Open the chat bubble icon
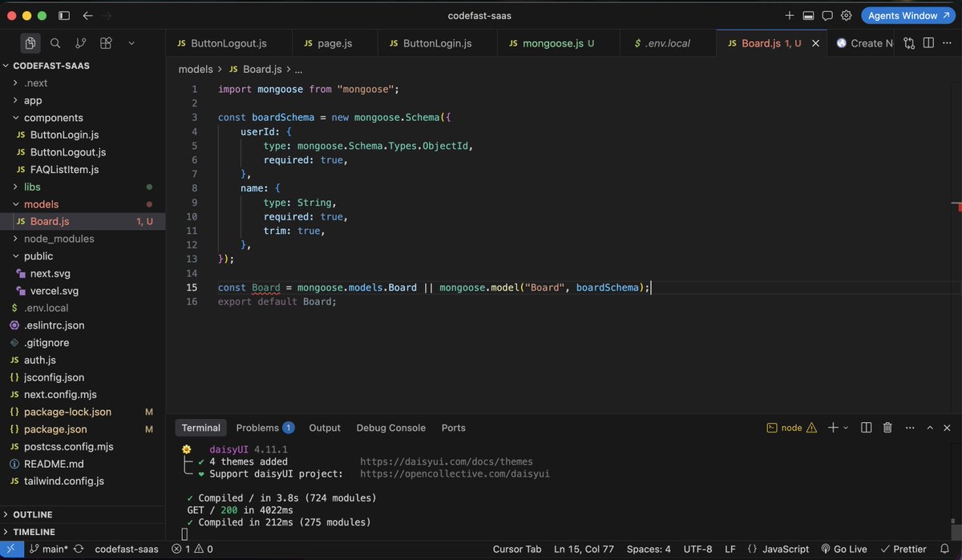The height and width of the screenshot is (560, 962). (x=827, y=15)
